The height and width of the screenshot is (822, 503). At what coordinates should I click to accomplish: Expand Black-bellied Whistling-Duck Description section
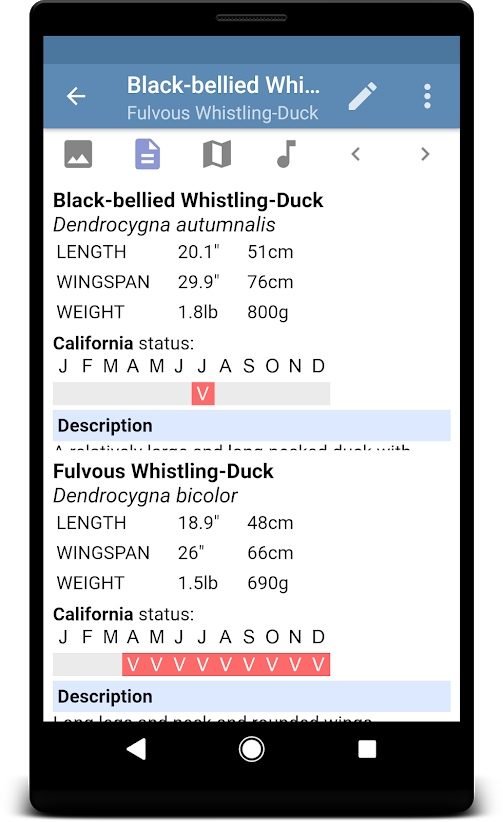[252, 425]
